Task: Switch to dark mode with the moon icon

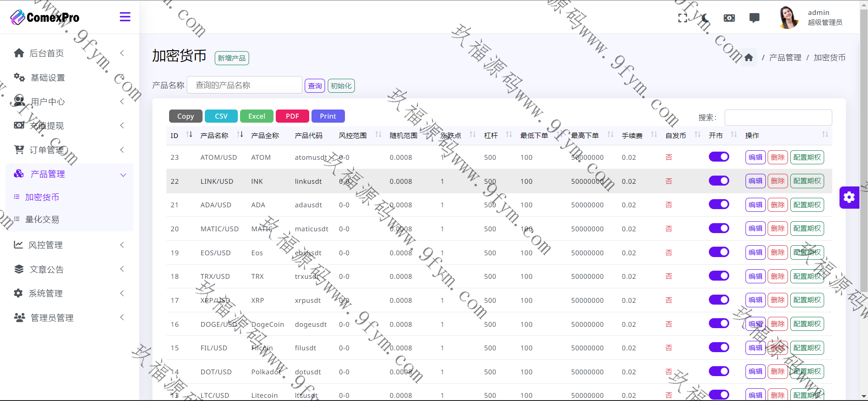Action: 705,18
